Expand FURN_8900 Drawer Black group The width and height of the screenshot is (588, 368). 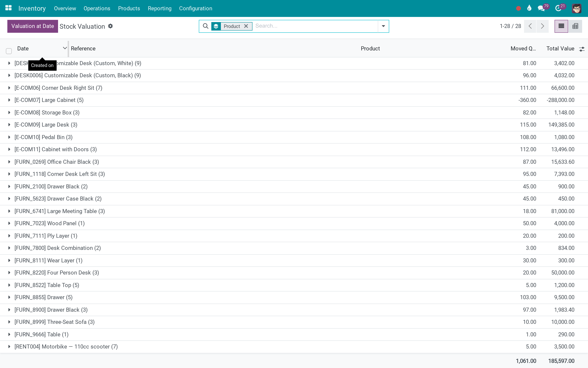(x=9, y=310)
